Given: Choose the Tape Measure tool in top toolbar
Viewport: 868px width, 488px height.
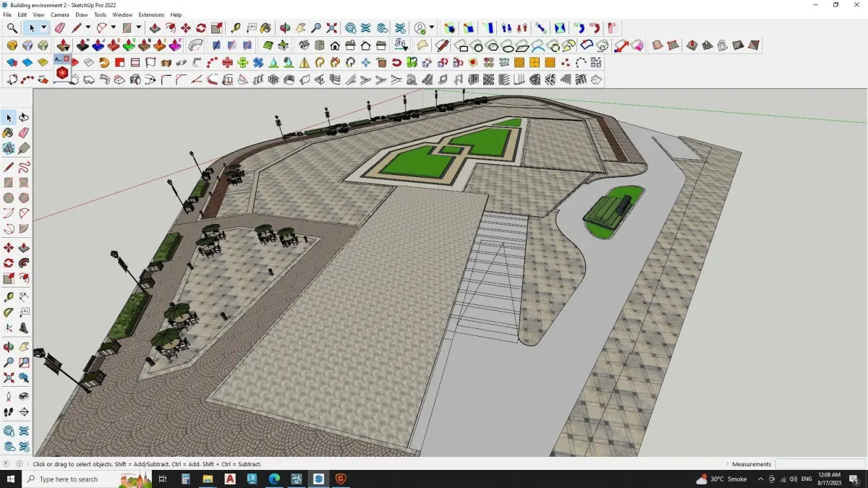Looking at the screenshot, I should pos(236,28).
